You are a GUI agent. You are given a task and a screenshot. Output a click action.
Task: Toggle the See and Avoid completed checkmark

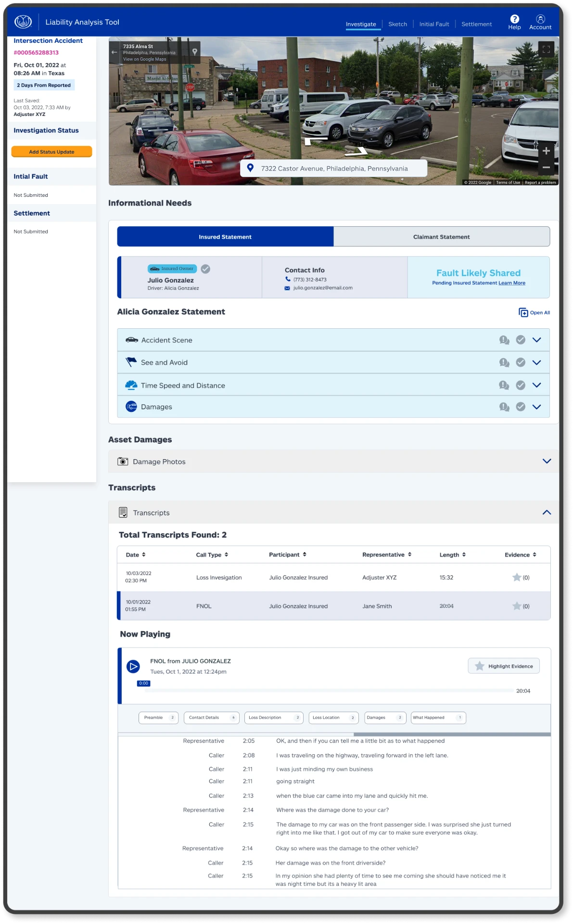521,362
